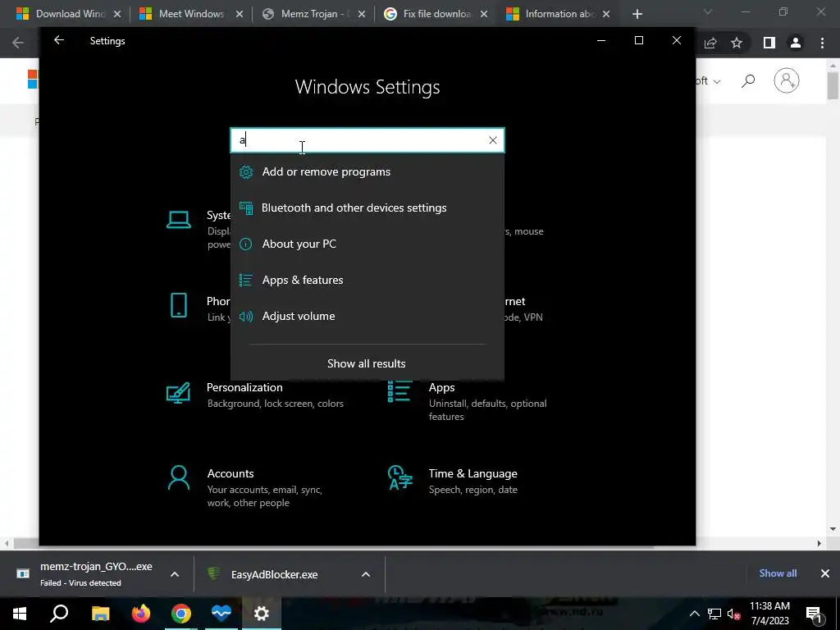This screenshot has height=630, width=840.
Task: Choose Apps & features suggestion
Action: point(367,280)
